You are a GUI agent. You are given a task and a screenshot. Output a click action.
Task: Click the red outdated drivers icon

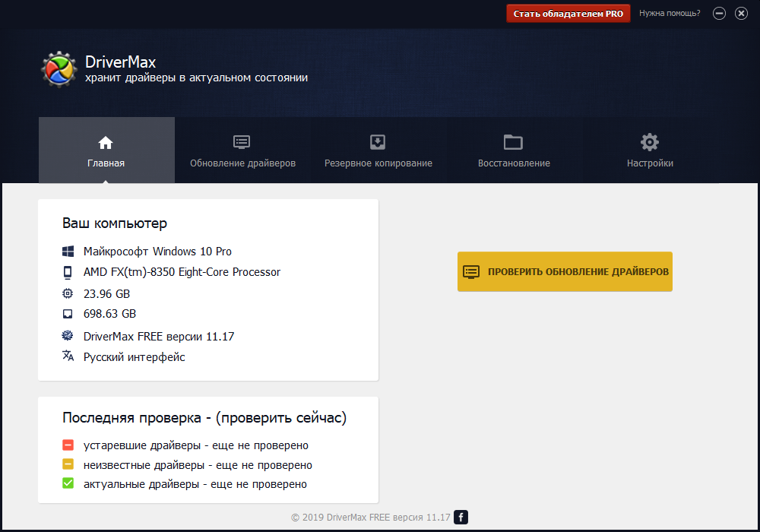pos(68,445)
